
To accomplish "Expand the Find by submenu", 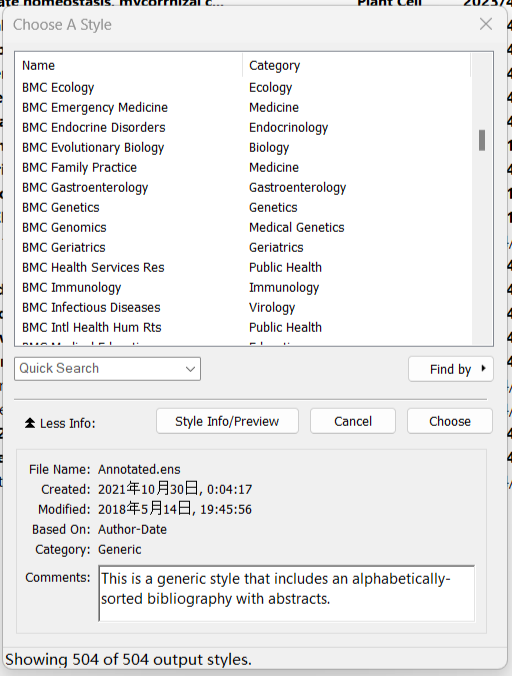I will coord(450,369).
